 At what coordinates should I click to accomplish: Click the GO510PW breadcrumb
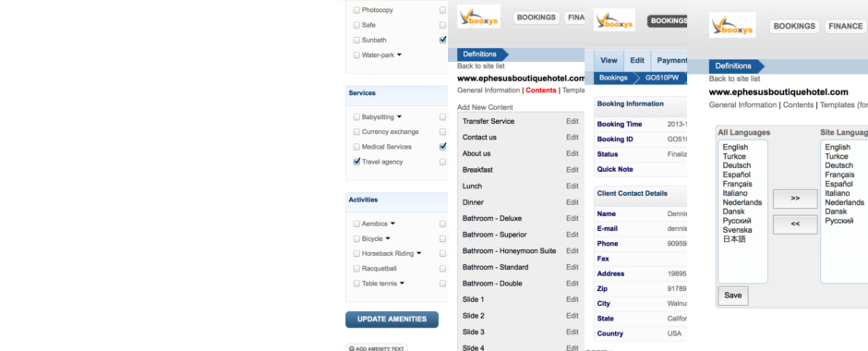click(x=662, y=79)
